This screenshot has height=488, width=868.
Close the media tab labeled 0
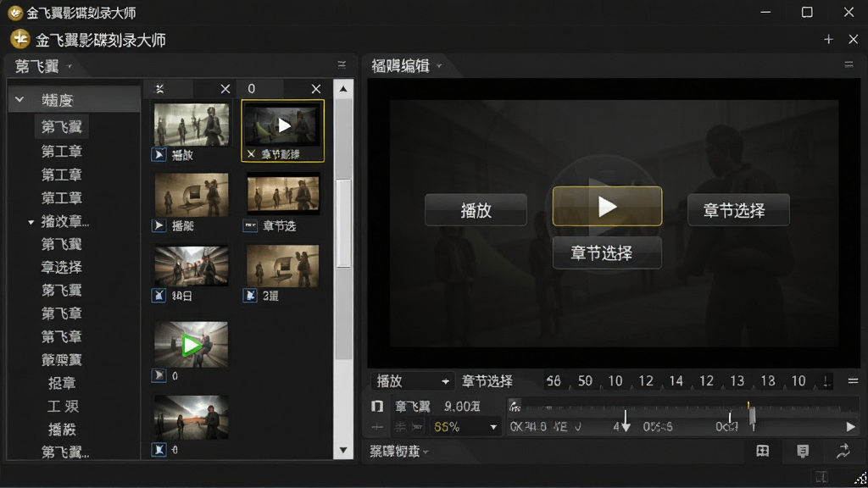click(x=315, y=88)
